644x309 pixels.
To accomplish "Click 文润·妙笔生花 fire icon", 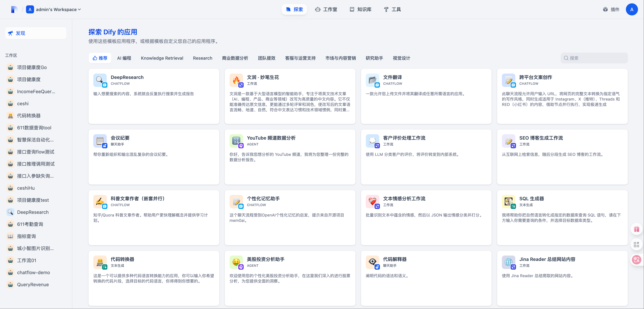I will (x=236, y=80).
